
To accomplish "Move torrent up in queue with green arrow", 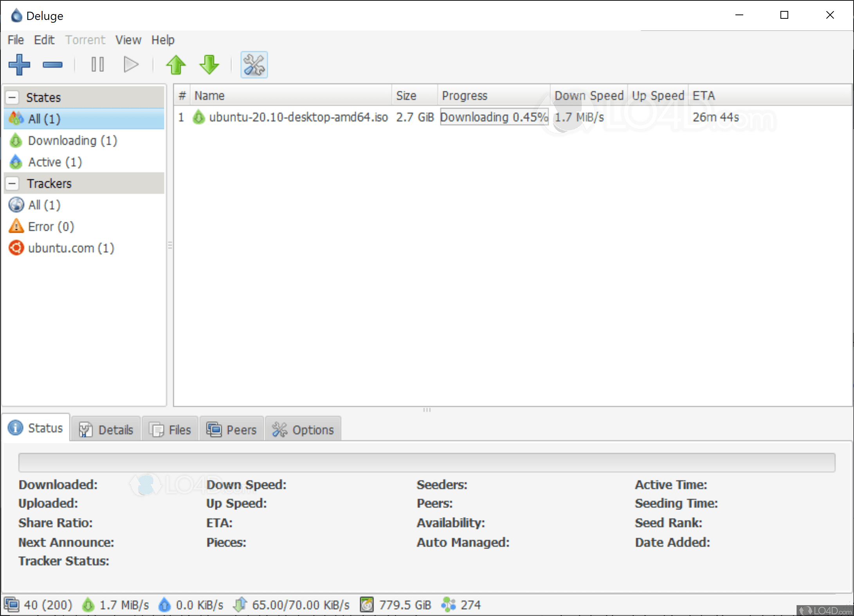I will coord(176,65).
